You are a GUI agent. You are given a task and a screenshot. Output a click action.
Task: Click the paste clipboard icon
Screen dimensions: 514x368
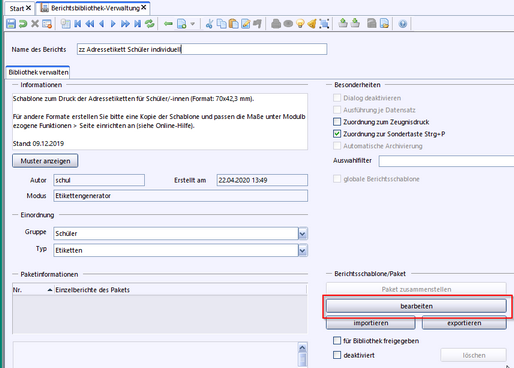234,24
